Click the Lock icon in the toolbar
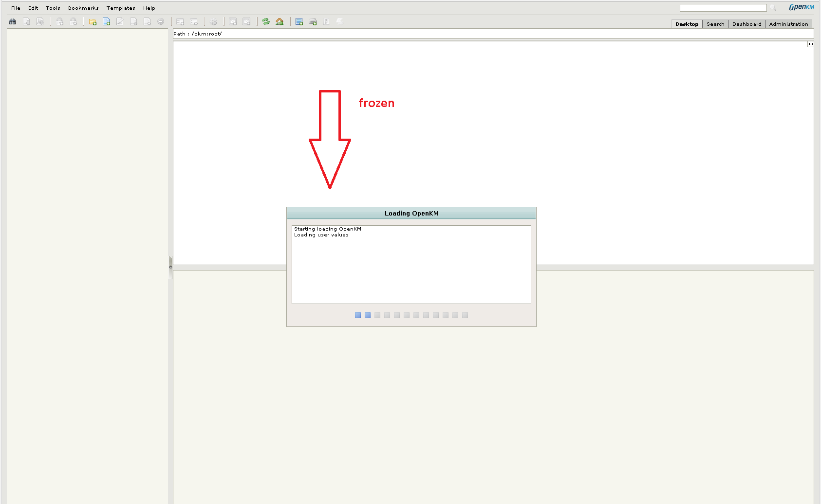Screen dimensions: 821x504 tap(59, 21)
